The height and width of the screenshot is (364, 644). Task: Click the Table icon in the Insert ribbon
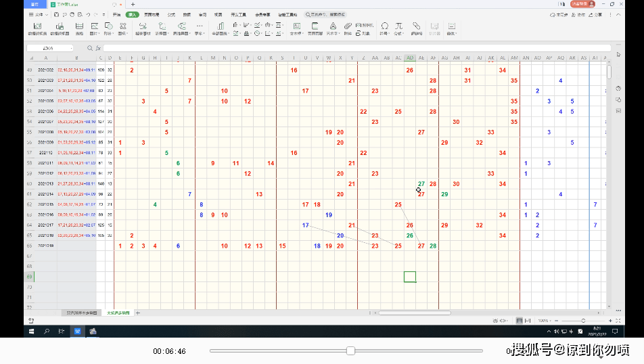pos(79,28)
